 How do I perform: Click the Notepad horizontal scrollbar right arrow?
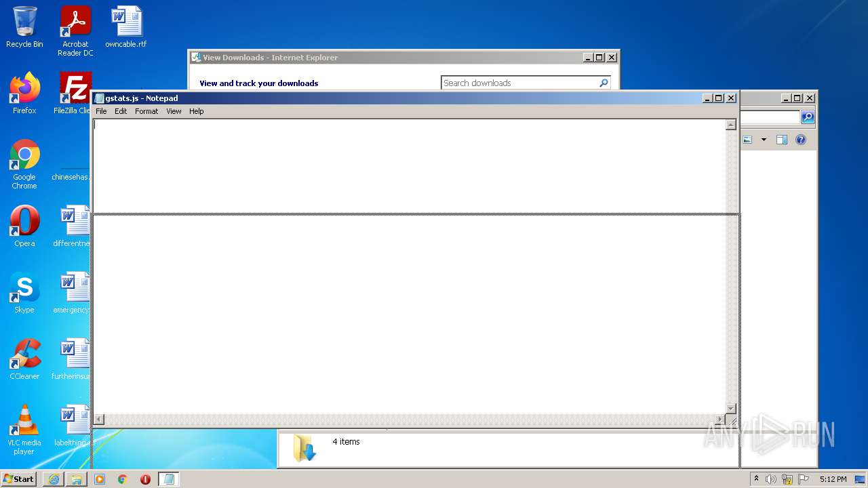[x=720, y=420]
